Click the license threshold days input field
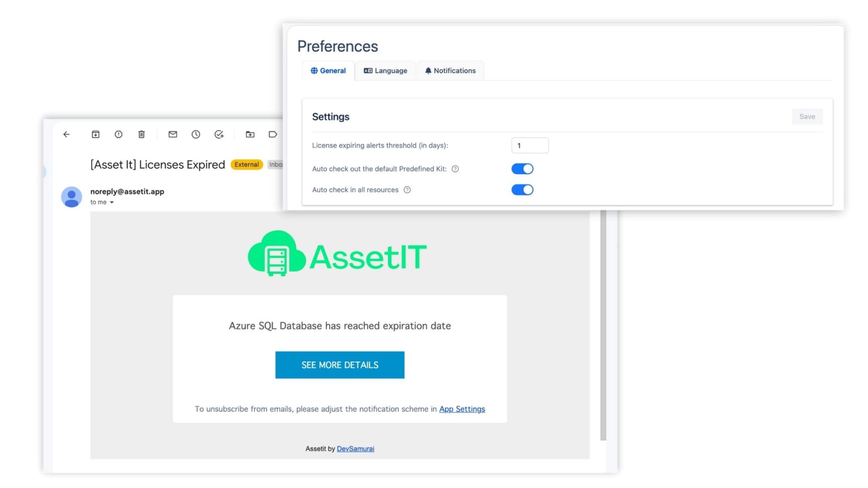Screen dimensions: 868x488 coord(530,145)
